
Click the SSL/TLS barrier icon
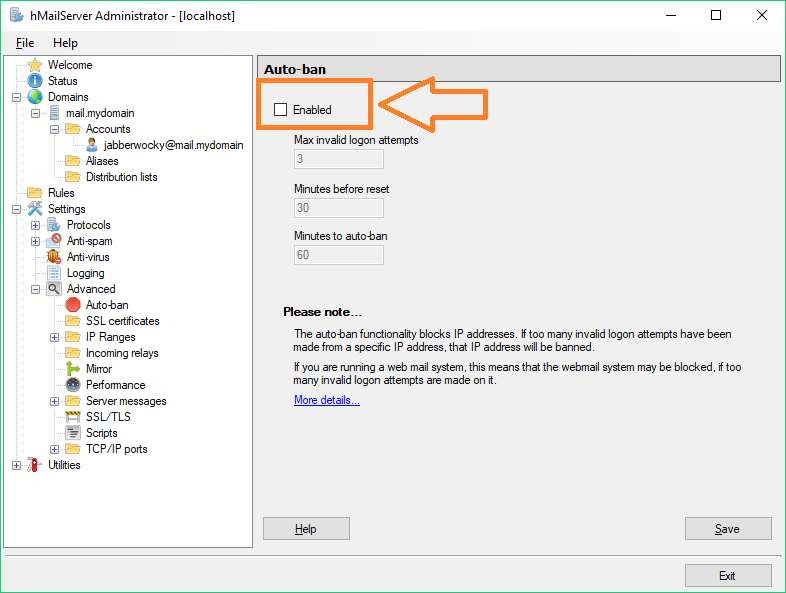coord(73,417)
